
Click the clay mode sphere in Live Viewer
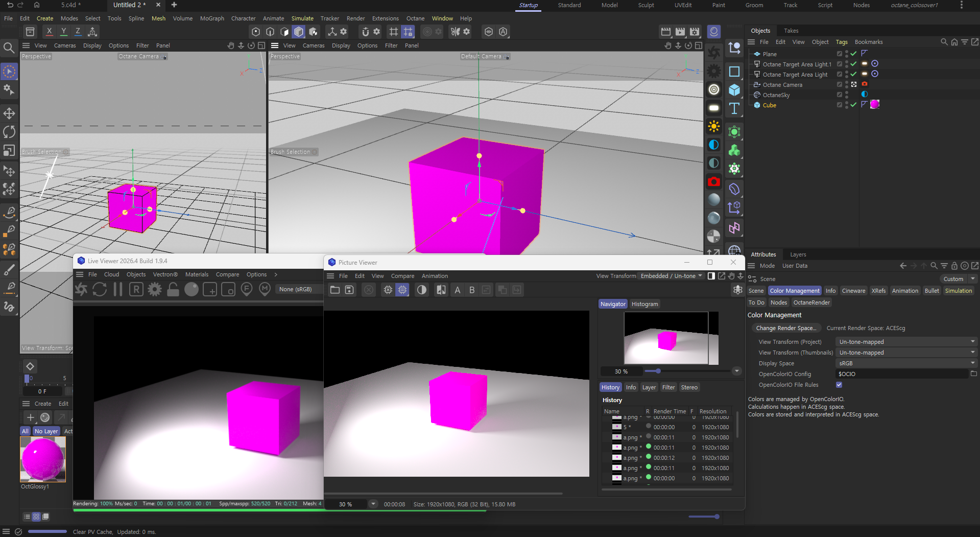[192, 290]
